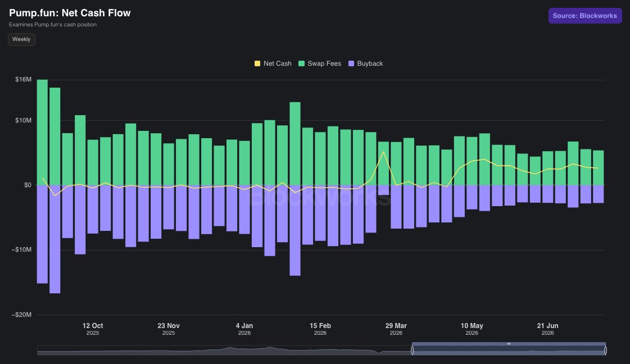Viewport: 630px width, 364px height.
Task: Click the Net Cash line peak near 29 Mar
Action: (x=383, y=152)
